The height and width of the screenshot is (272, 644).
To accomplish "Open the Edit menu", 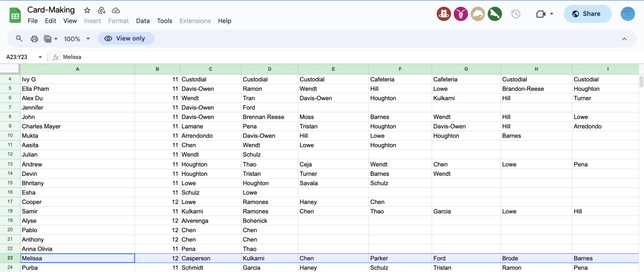I will pyautogui.click(x=50, y=21).
